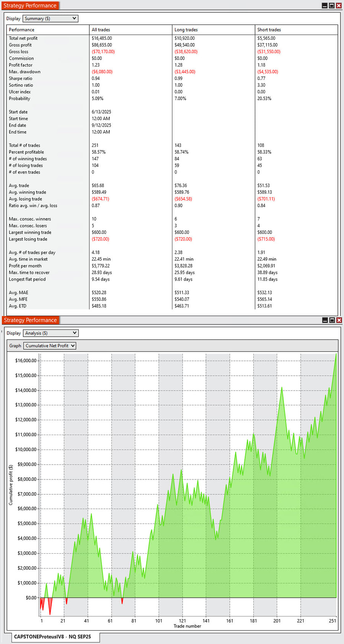344x644 pixels.
Task: Click the Trade number axis label on chart
Action: click(x=187, y=626)
